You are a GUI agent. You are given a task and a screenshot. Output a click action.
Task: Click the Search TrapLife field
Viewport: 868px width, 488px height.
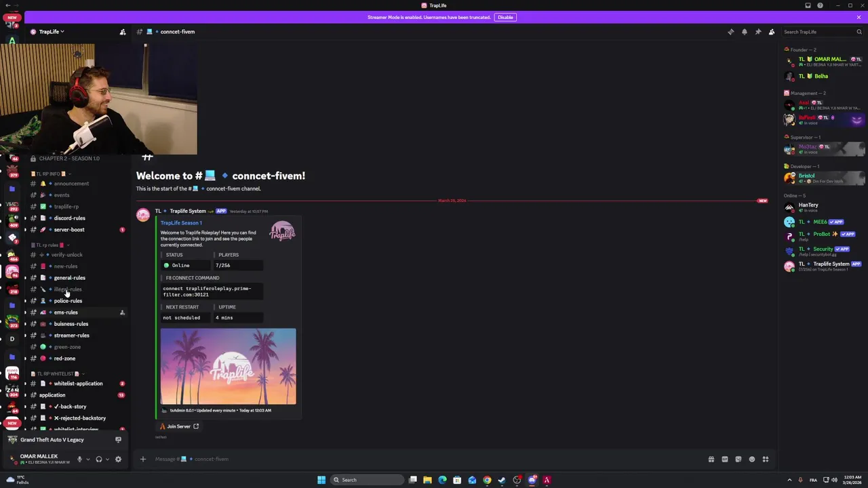(x=822, y=32)
